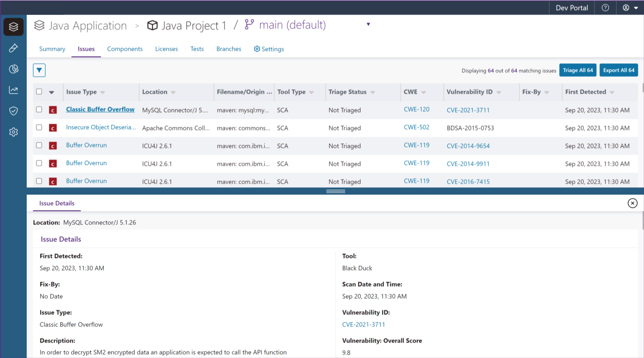
Task: Open the Triage Status column filter dropdown
Action: pyautogui.click(x=372, y=92)
